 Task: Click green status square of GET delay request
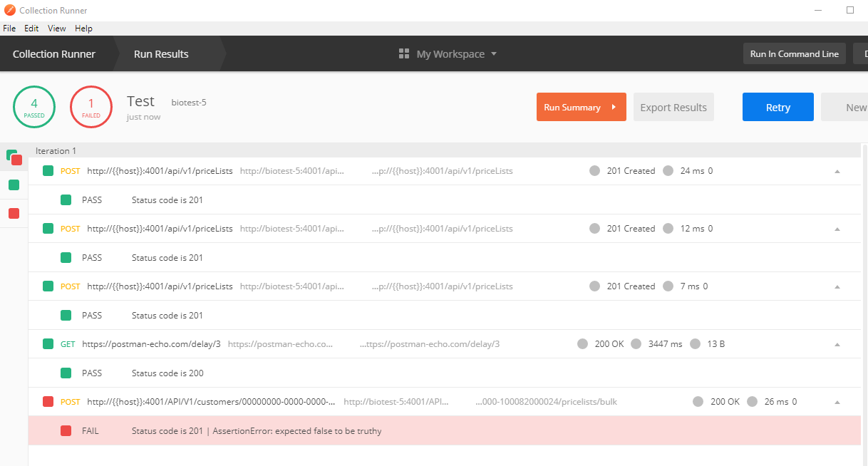[48, 344]
